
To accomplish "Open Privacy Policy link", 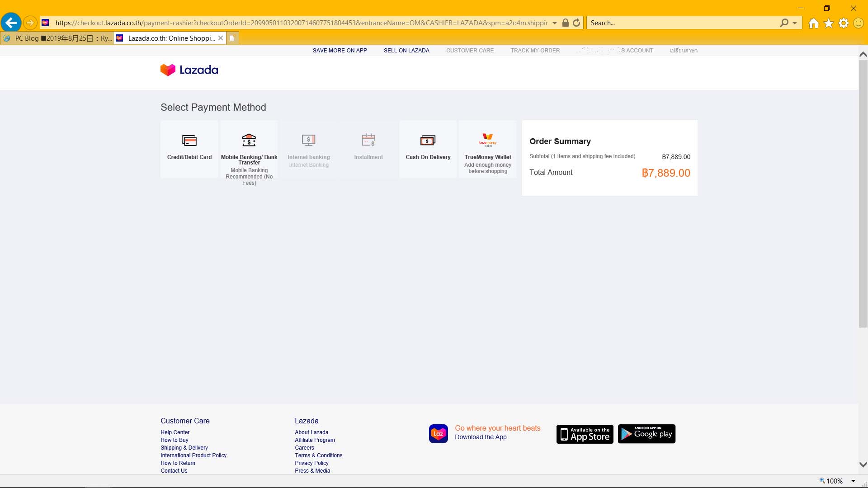I will pyautogui.click(x=311, y=463).
